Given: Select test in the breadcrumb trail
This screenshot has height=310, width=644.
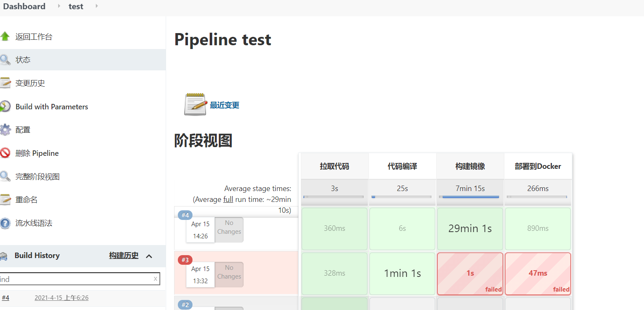Looking at the screenshot, I should click(75, 6).
